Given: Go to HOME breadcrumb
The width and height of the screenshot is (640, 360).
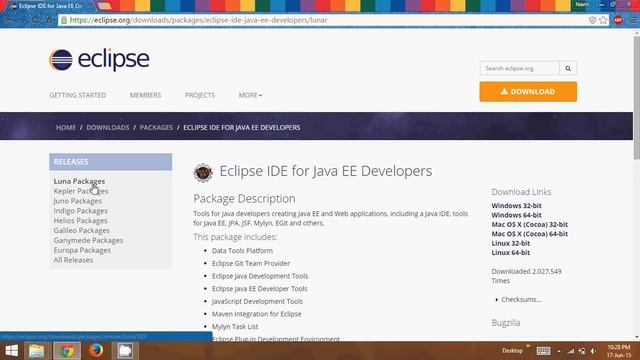Looking at the screenshot, I should [x=66, y=127].
